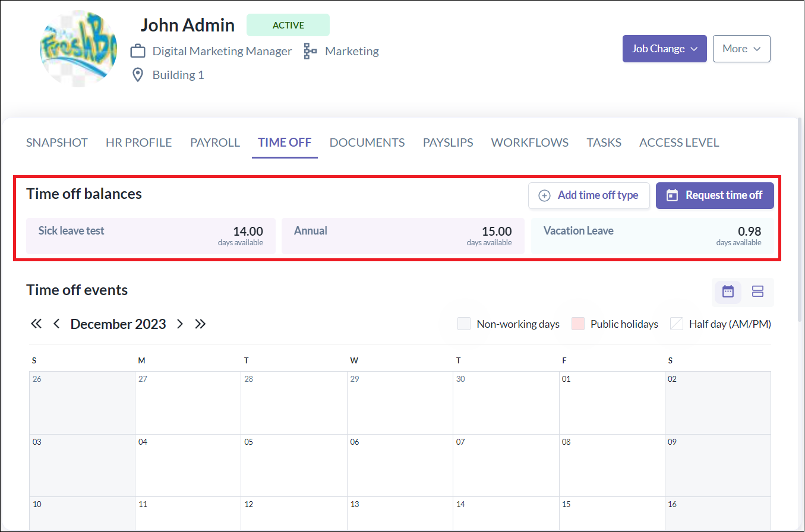Viewport: 805px width, 532px height.
Task: Open the Vacation Leave balance card
Action: [x=652, y=236]
